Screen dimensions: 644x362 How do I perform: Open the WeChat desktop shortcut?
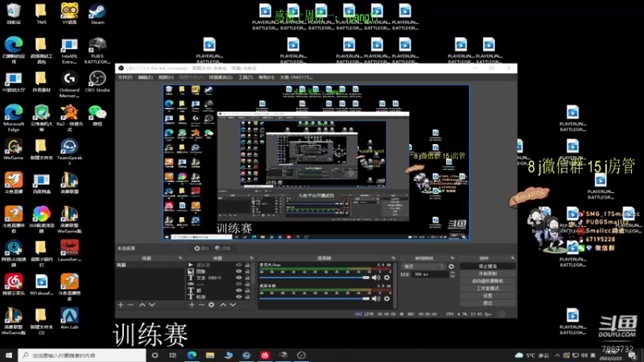(97, 115)
